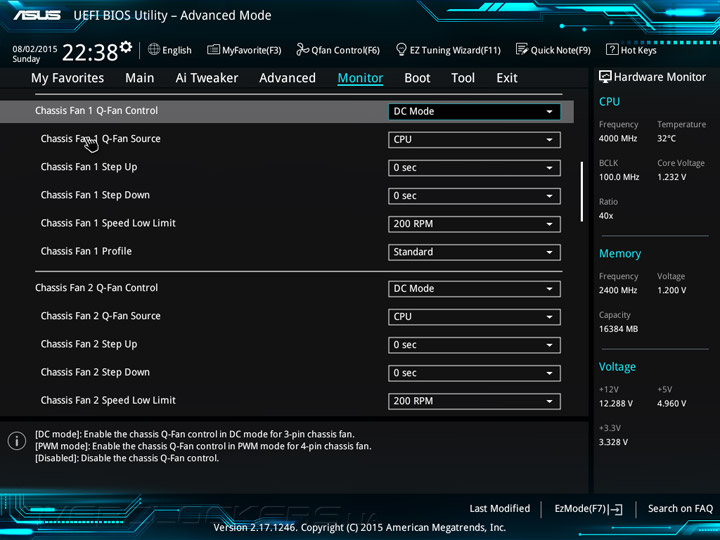Screen dimensions: 720x540
Task: Select Chassis Fan 2 Step Up label
Action: click(x=89, y=344)
